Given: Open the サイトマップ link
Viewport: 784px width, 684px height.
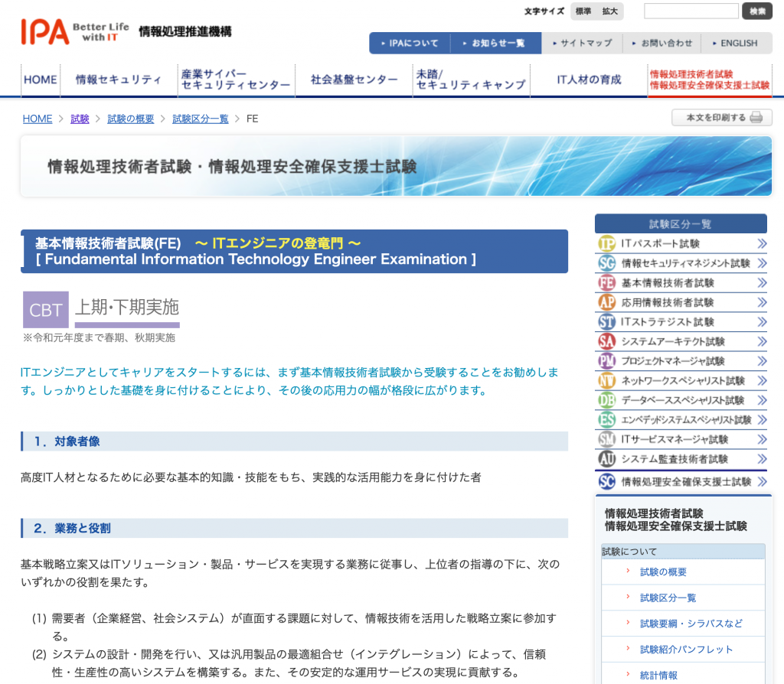Looking at the screenshot, I should click(583, 43).
